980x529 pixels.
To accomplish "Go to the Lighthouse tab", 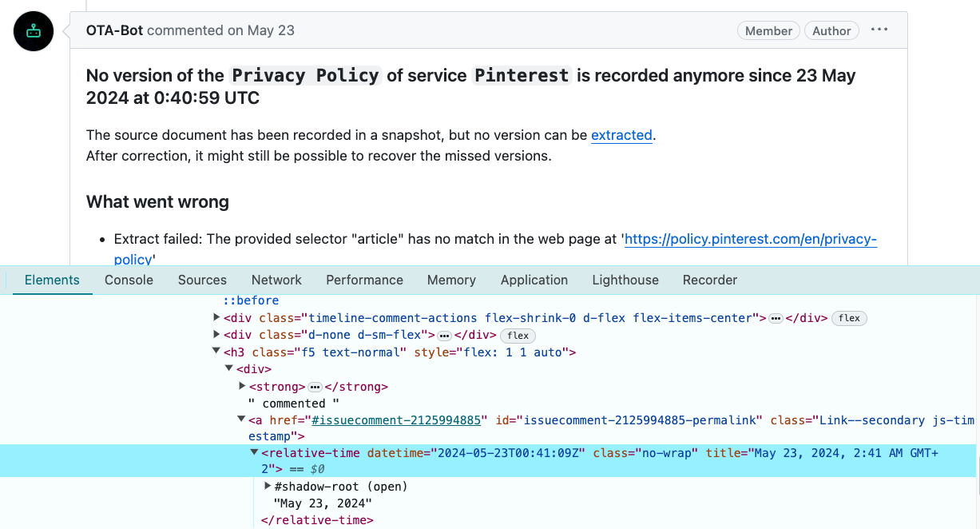I will pyautogui.click(x=625, y=280).
